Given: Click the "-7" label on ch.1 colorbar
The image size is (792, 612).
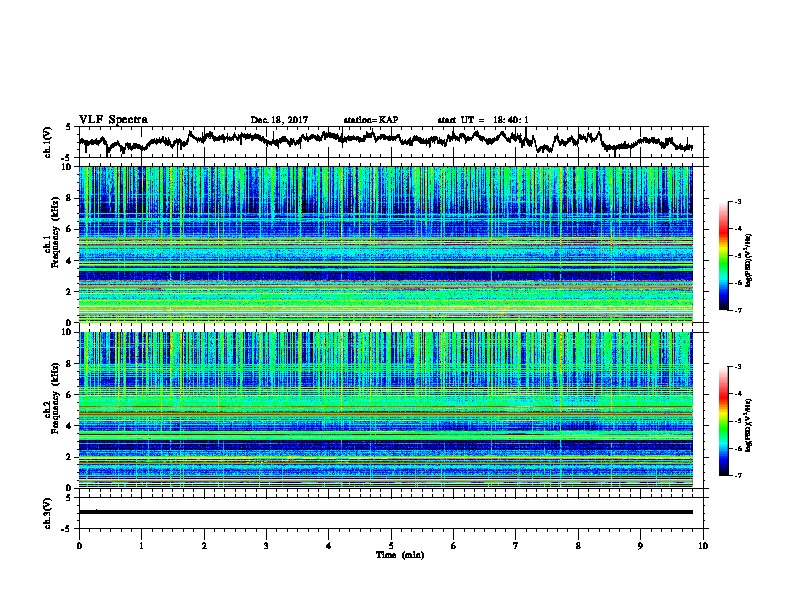Looking at the screenshot, I should [x=737, y=310].
